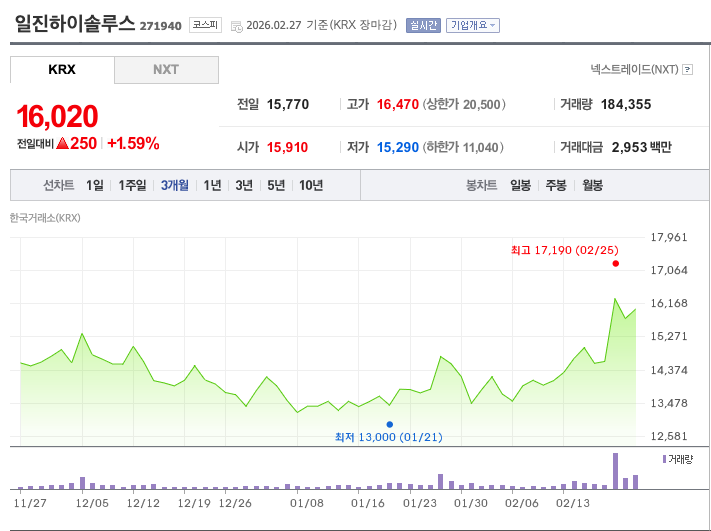The width and height of the screenshot is (711, 531).
Task: Click the stock name 일진하이솔루스
Action: coord(75,23)
